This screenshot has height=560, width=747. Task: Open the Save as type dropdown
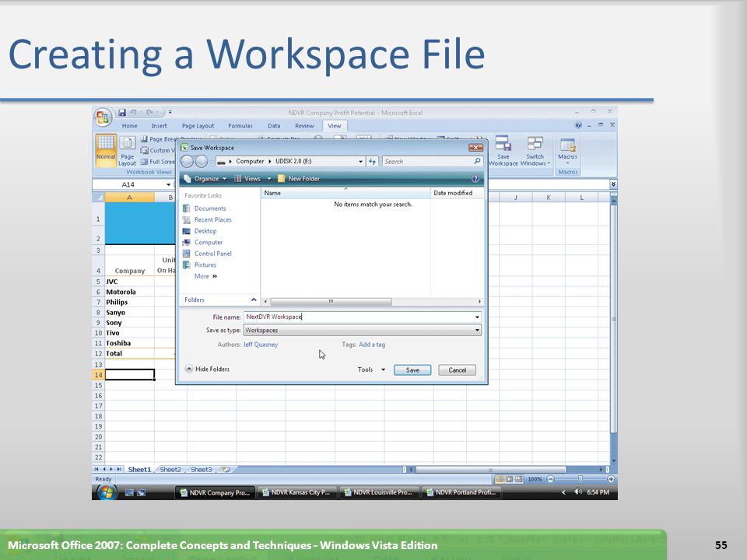pos(362,331)
